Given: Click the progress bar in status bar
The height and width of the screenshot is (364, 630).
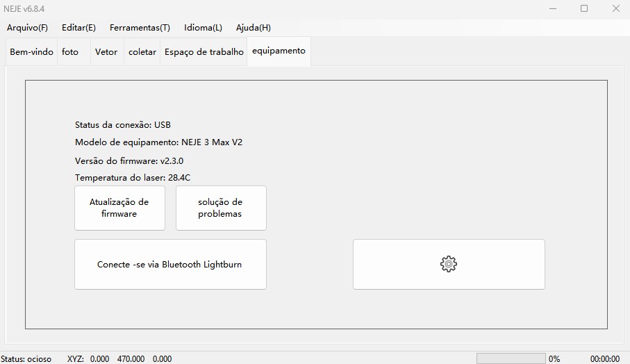Looking at the screenshot, I should 511,358.
